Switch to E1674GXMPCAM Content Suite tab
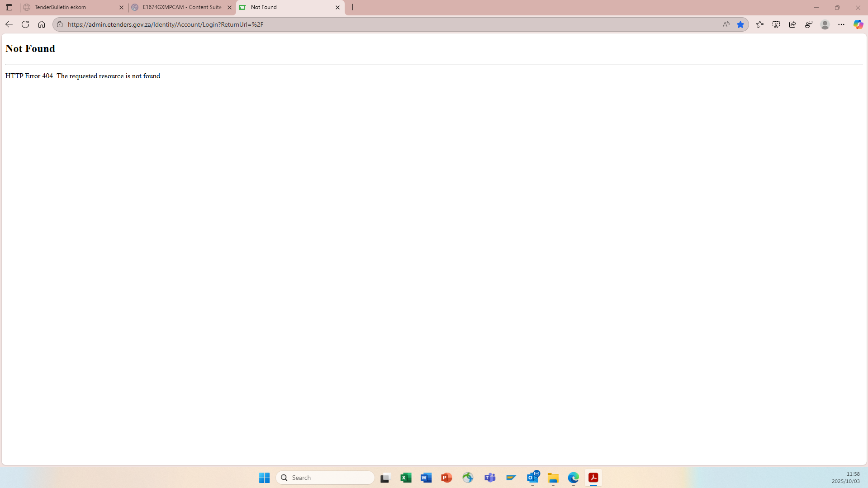 click(181, 7)
